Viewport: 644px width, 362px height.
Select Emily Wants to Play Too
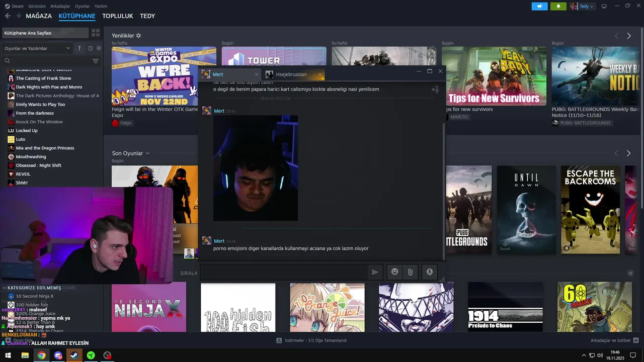point(40,105)
